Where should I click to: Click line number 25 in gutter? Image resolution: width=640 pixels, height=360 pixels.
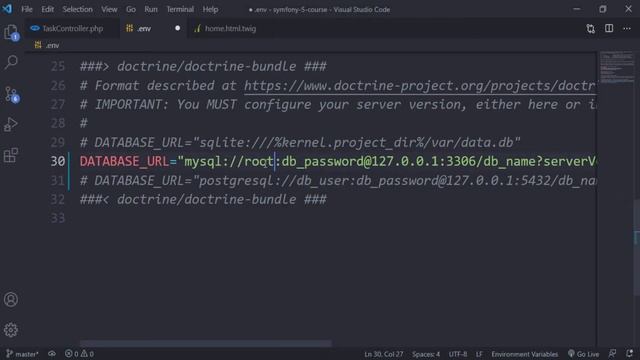[x=58, y=66]
